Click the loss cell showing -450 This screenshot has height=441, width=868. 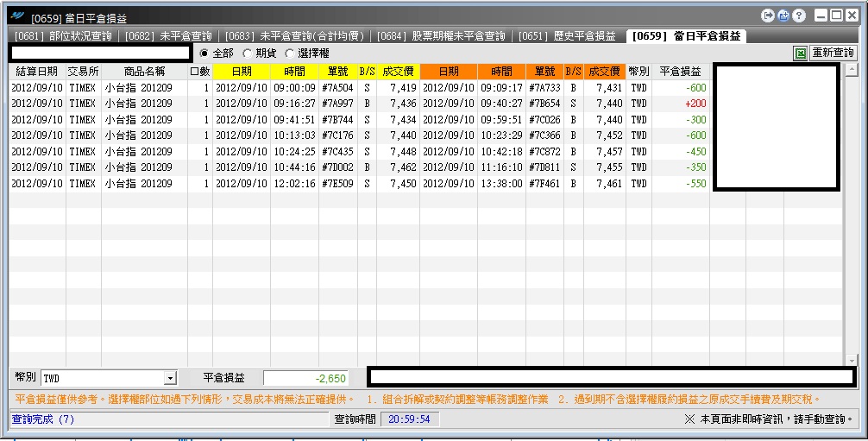681,152
